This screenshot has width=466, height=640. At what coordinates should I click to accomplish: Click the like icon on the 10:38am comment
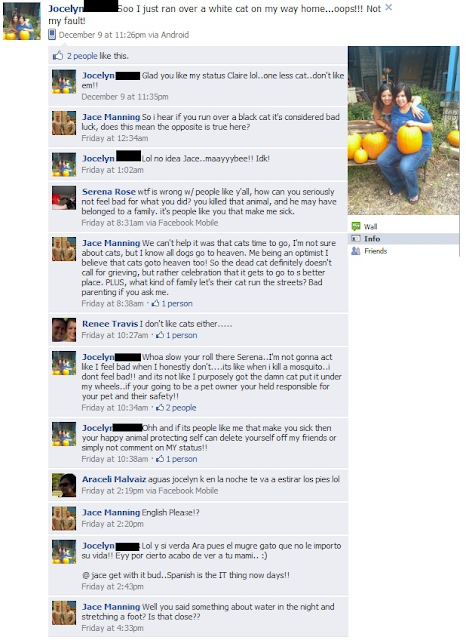click(x=160, y=459)
